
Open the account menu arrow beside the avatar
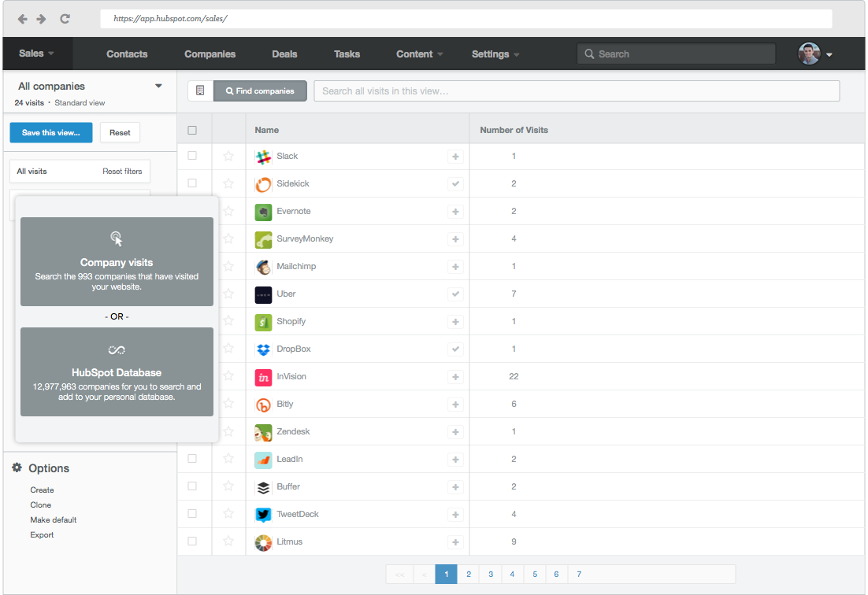pos(829,55)
